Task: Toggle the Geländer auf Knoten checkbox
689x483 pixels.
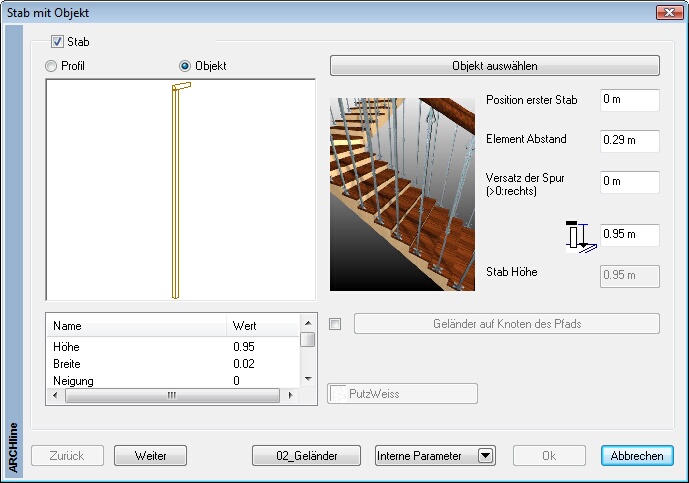Action: pyautogui.click(x=335, y=324)
